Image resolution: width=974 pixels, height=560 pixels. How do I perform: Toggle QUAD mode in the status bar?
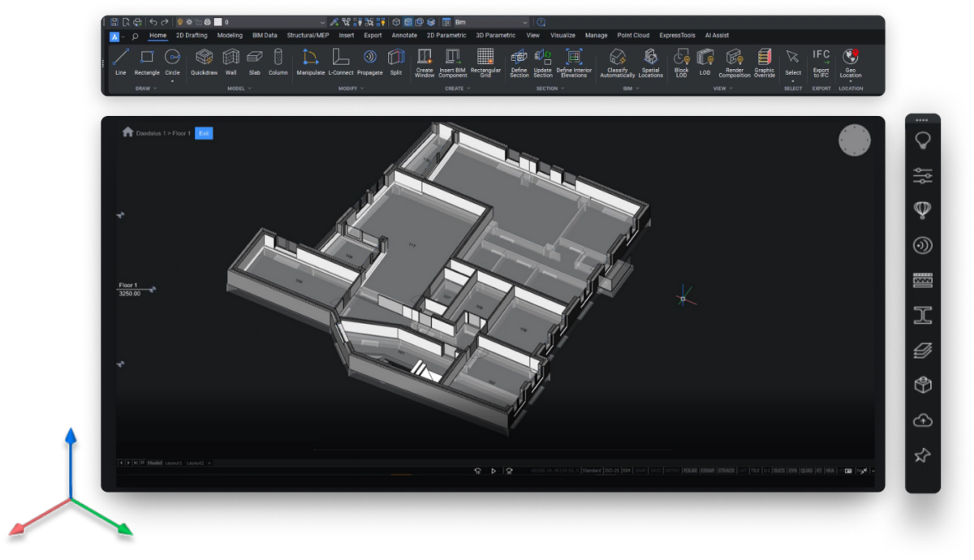(x=805, y=470)
